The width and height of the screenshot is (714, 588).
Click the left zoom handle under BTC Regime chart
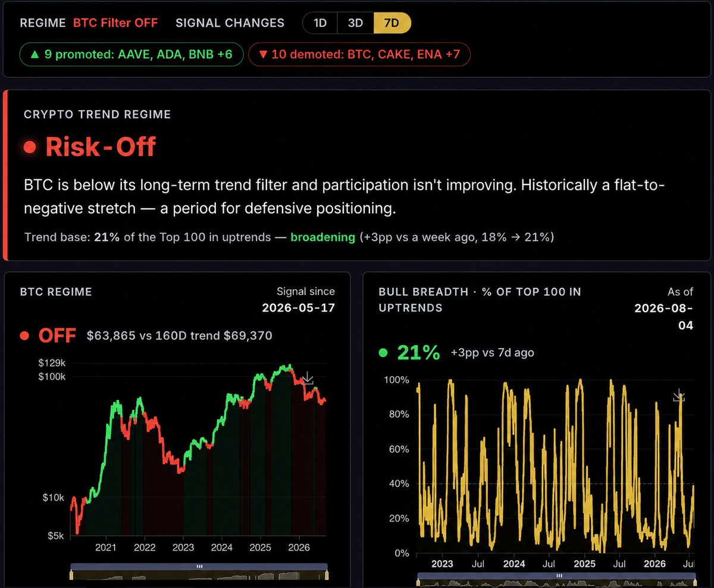click(72, 575)
